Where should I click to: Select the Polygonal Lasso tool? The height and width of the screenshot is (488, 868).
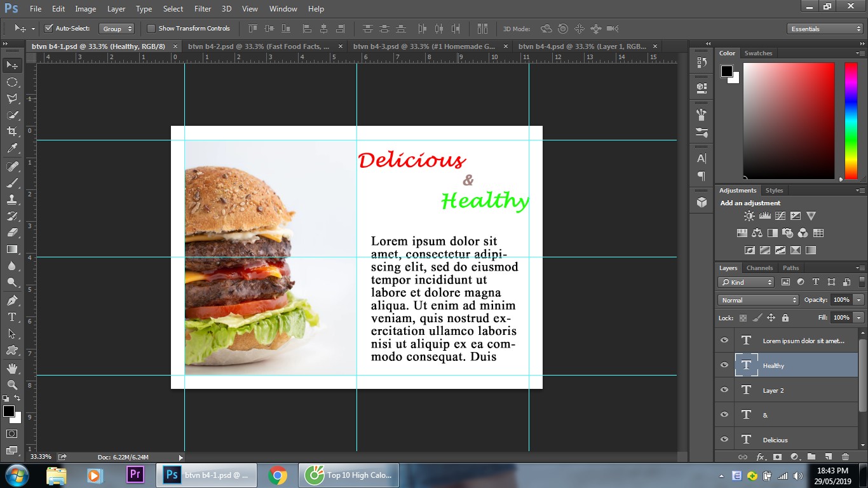(12, 98)
